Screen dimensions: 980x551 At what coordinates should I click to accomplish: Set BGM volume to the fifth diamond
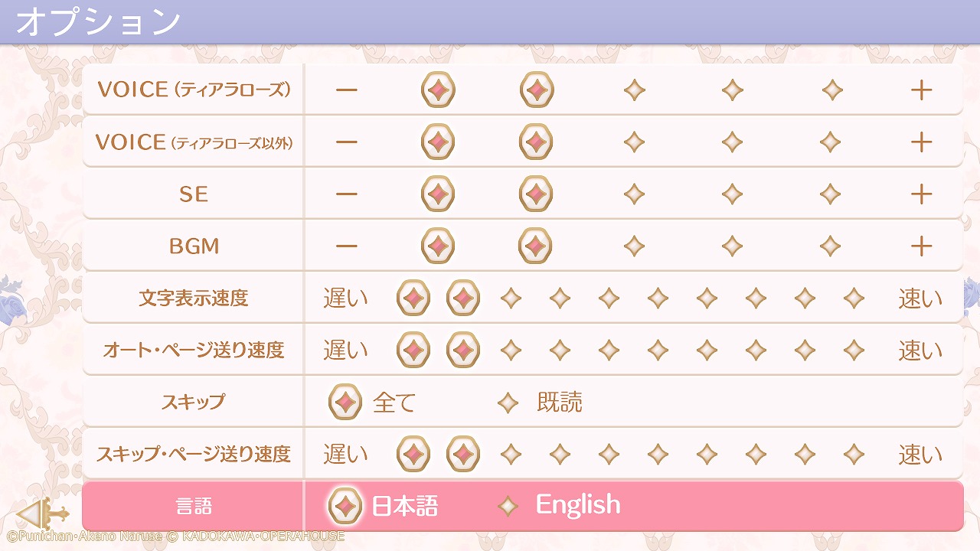pyautogui.click(x=831, y=246)
